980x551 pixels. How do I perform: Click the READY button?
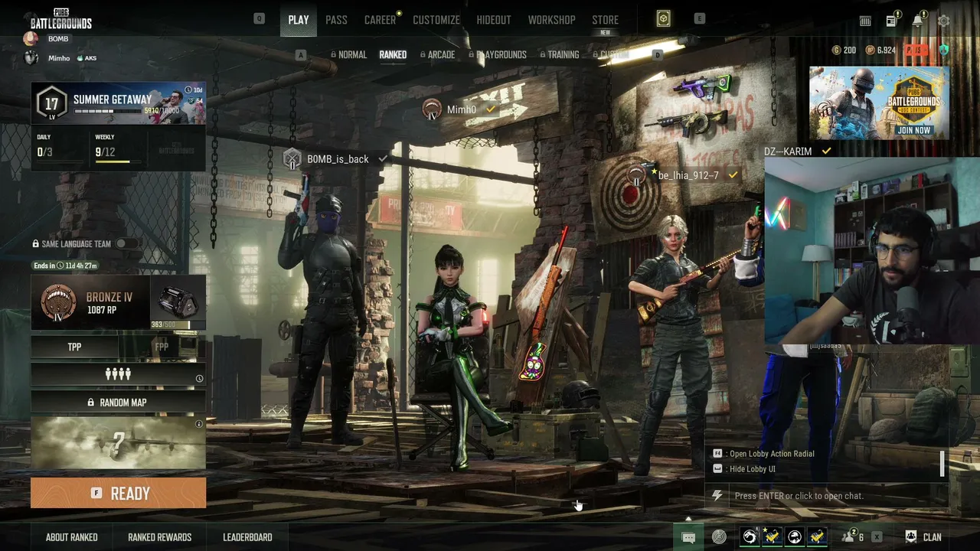coord(118,494)
